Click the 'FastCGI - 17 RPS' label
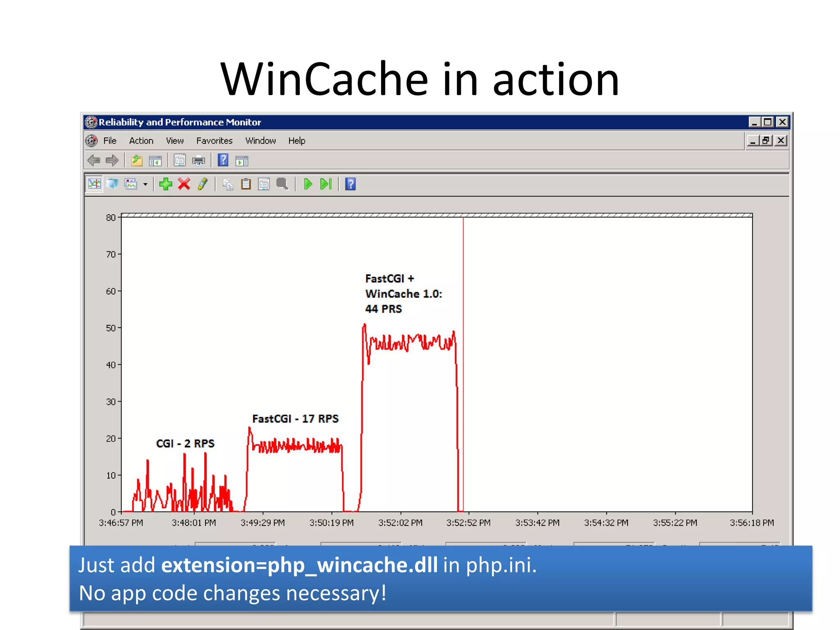Screen dimensions: 840x630 [x=295, y=419]
